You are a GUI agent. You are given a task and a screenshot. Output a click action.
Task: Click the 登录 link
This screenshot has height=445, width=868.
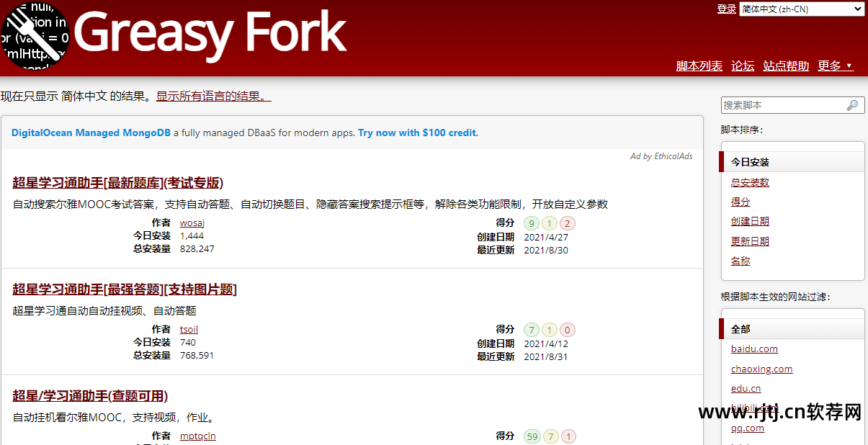(x=727, y=9)
